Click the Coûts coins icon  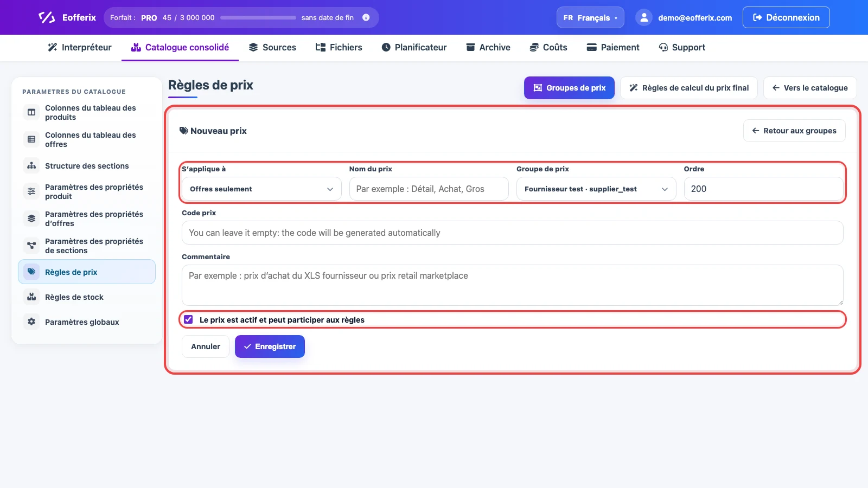point(534,47)
